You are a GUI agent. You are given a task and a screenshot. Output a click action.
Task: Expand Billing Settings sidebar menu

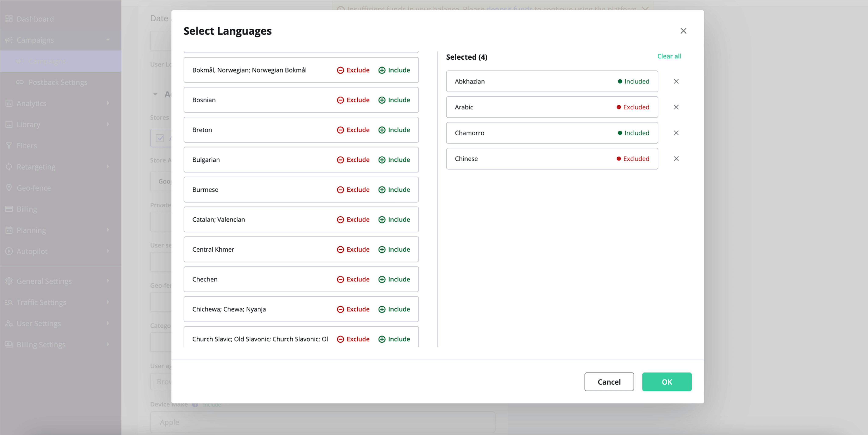pyautogui.click(x=61, y=345)
